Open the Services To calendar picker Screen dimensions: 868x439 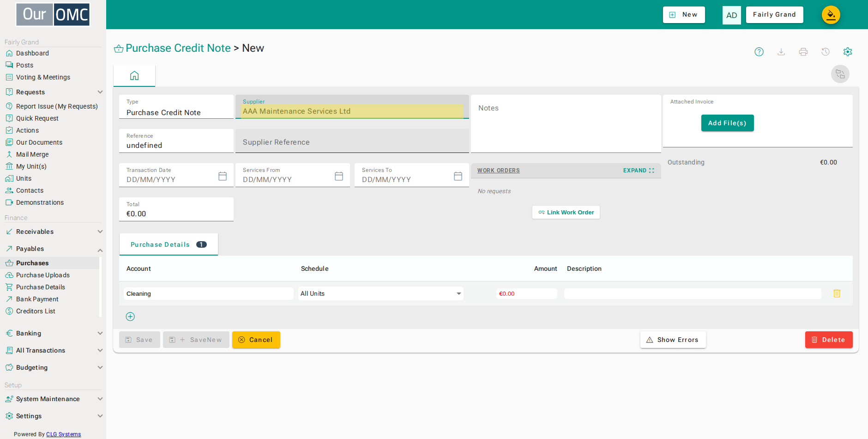pos(458,176)
